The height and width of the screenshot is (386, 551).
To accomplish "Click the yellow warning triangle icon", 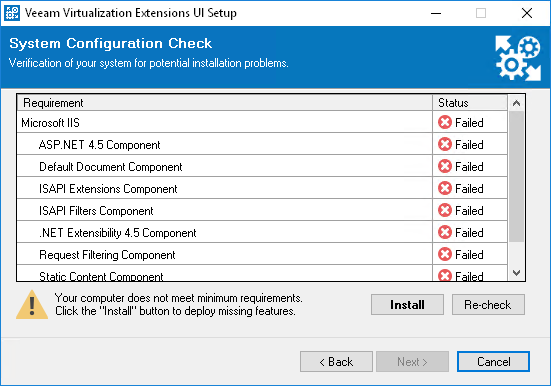I will click(x=32, y=304).
